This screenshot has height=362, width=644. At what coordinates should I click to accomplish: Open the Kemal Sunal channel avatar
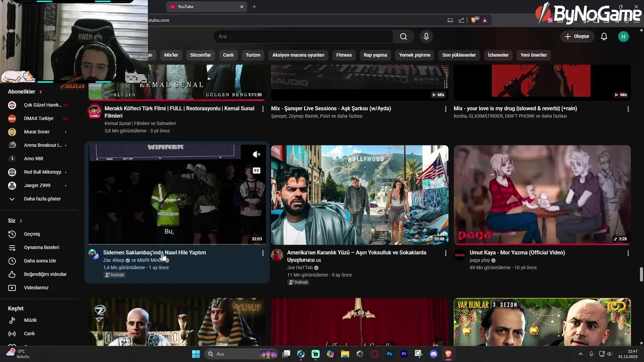tap(95, 111)
